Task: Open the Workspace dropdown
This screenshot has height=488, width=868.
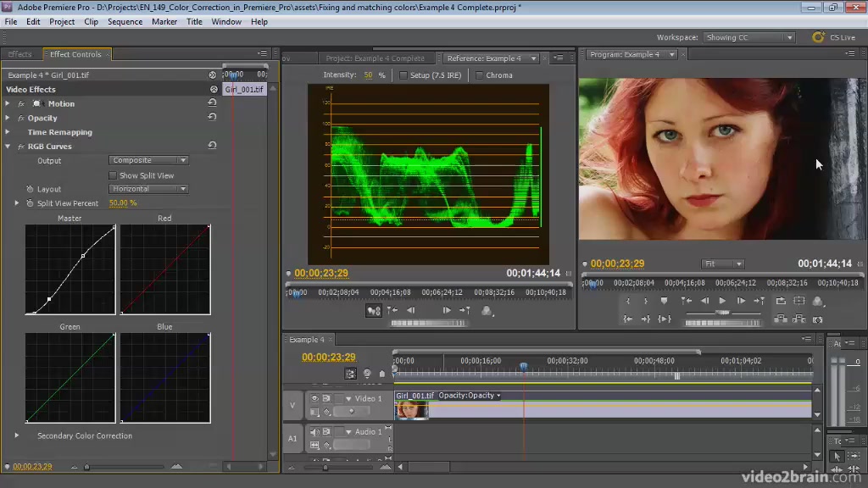Action: [x=750, y=37]
